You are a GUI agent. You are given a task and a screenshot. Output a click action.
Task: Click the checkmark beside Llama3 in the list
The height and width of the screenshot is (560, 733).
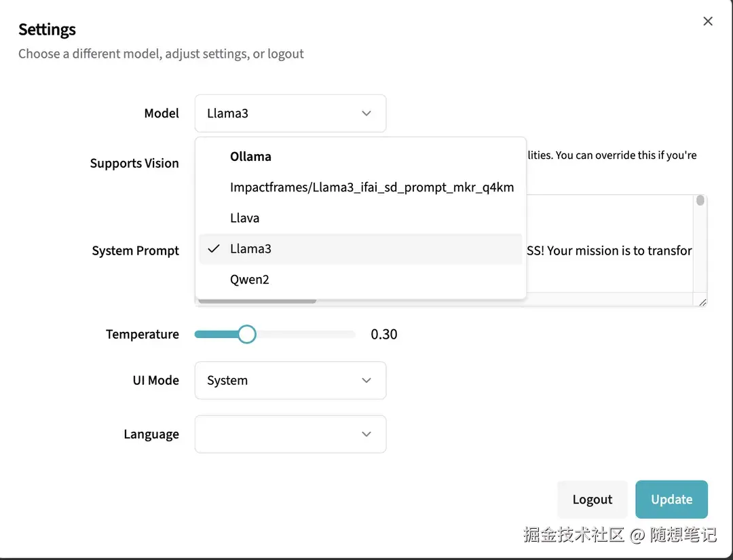tap(214, 248)
